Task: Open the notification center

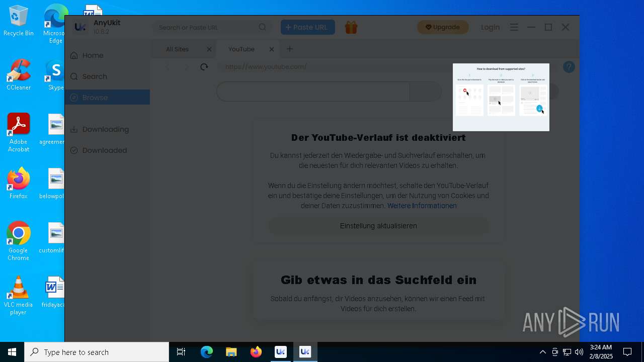Action: coord(627,352)
